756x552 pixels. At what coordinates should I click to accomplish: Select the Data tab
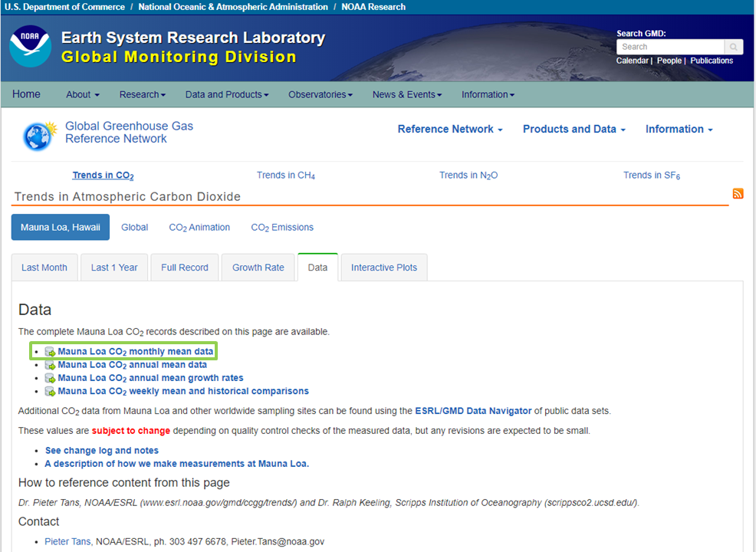(317, 268)
